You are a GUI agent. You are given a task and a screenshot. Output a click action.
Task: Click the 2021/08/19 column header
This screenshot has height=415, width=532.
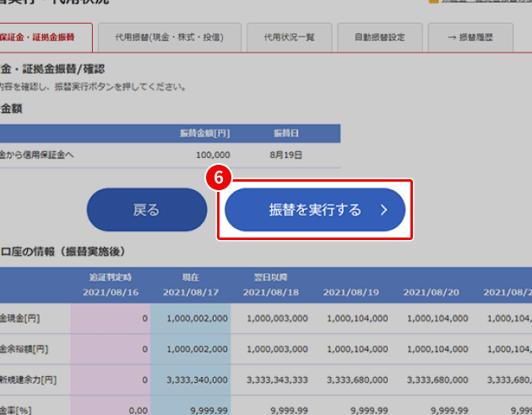[350, 292]
